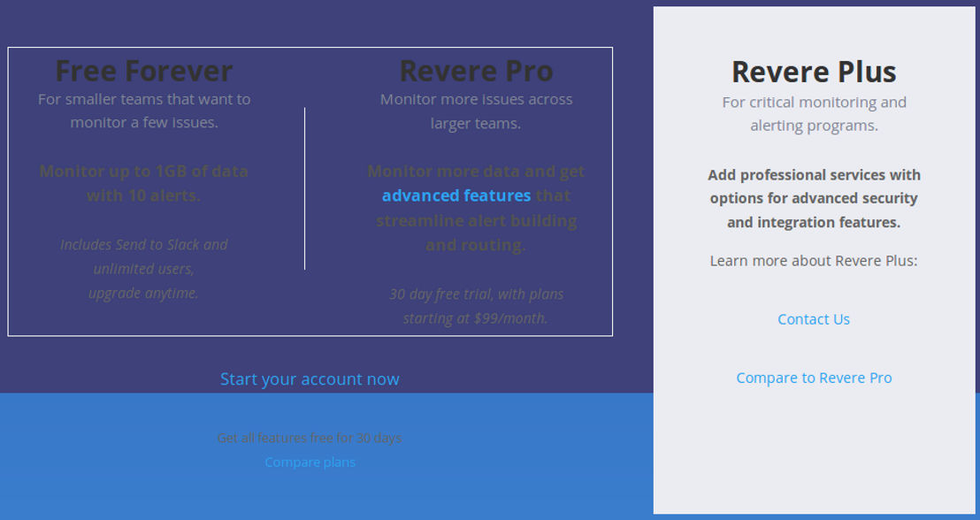The image size is (980, 520).
Task: Click 'For smaller teams that want to' text
Action: 144,99
